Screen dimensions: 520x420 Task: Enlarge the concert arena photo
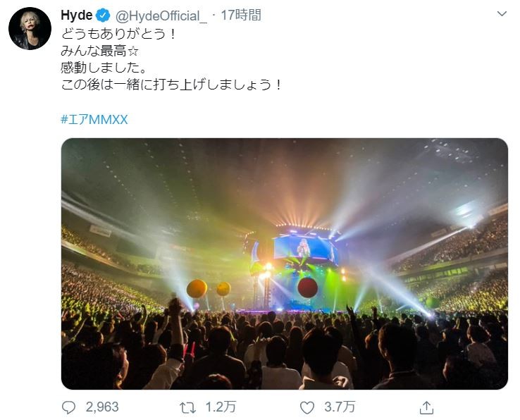284,264
